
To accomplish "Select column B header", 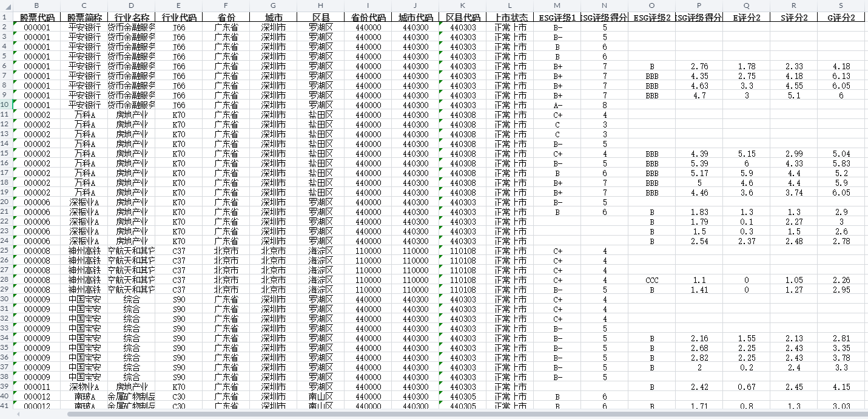I will pos(36,5).
